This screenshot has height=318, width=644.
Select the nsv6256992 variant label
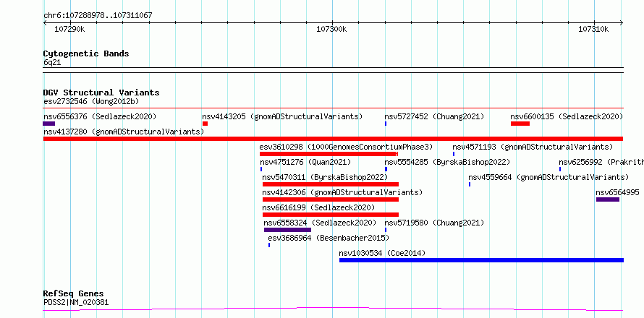coord(601,162)
